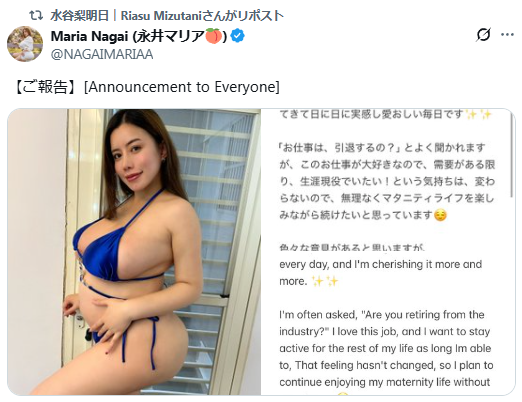Click the [Announcement to Everyone] text

(x=182, y=87)
